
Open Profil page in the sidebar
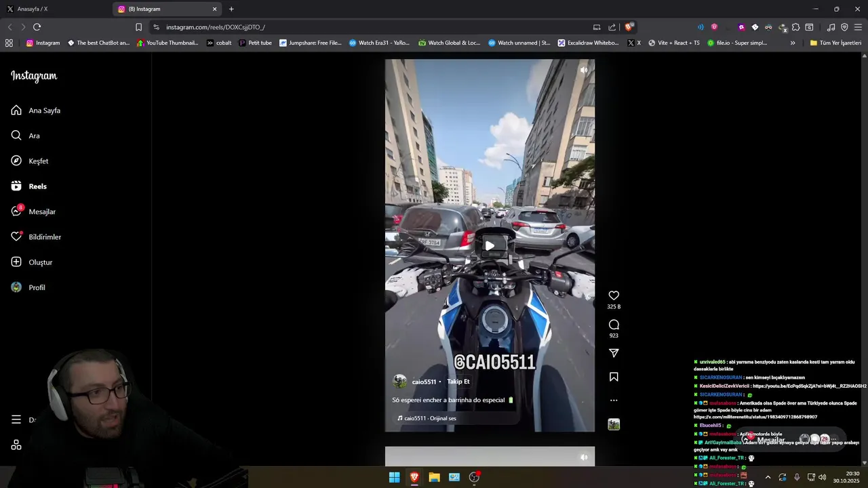coord(28,287)
